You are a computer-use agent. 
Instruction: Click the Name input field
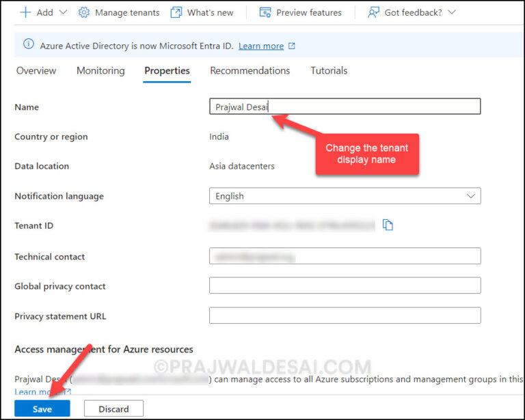point(345,107)
